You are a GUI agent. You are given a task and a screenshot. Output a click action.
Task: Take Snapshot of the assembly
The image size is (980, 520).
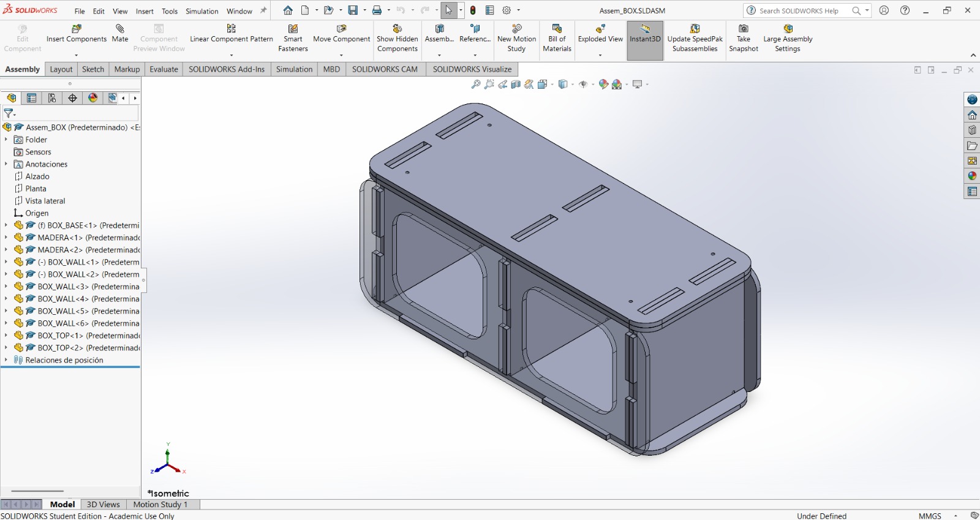click(x=744, y=38)
